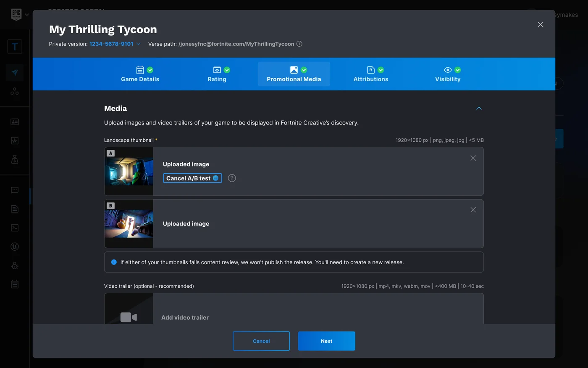The image size is (588, 368).
Task: Select the Promotional Media tab
Action: [294, 74]
